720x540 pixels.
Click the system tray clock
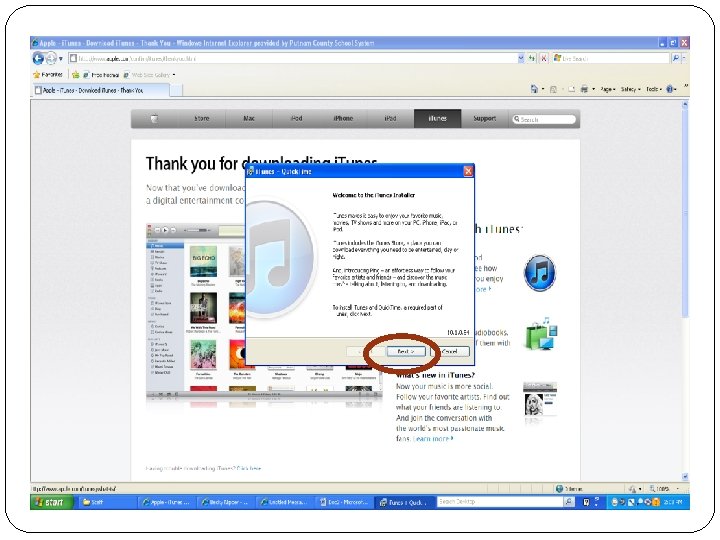[675, 502]
